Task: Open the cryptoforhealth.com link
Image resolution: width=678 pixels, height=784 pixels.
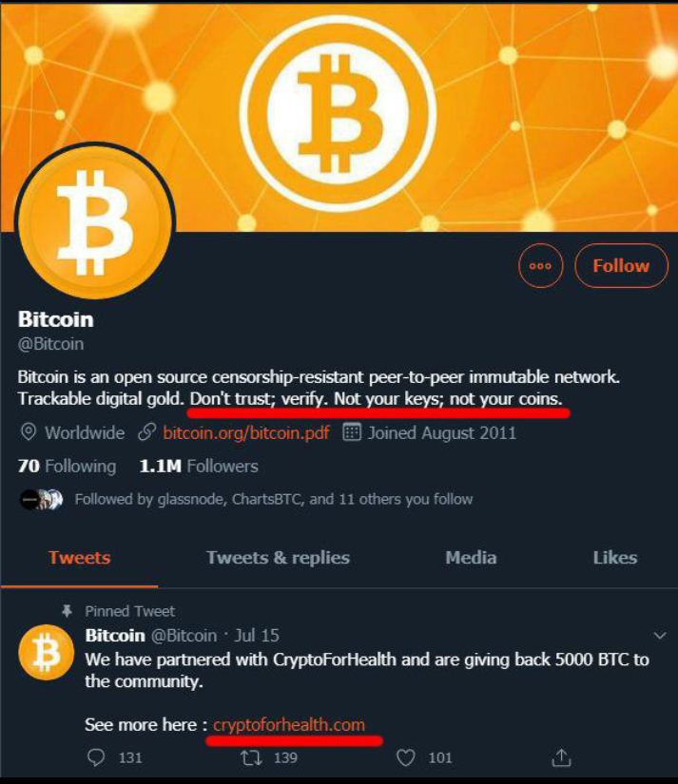Action: pos(289,724)
